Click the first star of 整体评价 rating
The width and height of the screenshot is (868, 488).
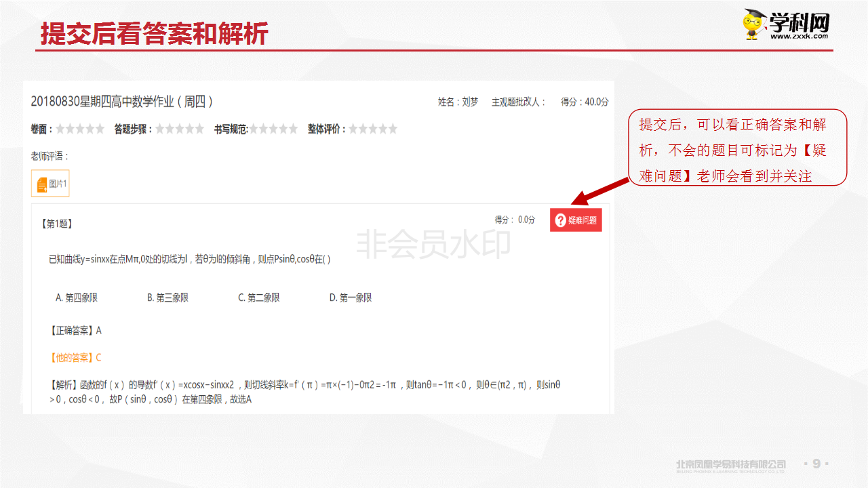[x=354, y=129]
